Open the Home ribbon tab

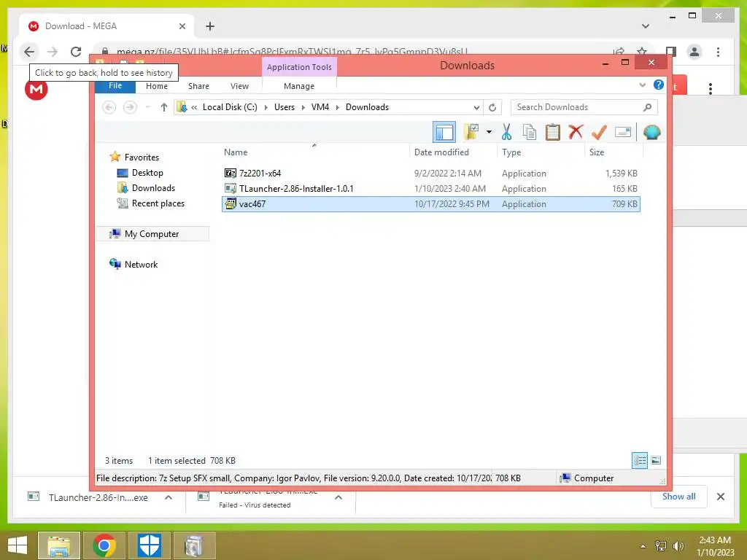[157, 86]
